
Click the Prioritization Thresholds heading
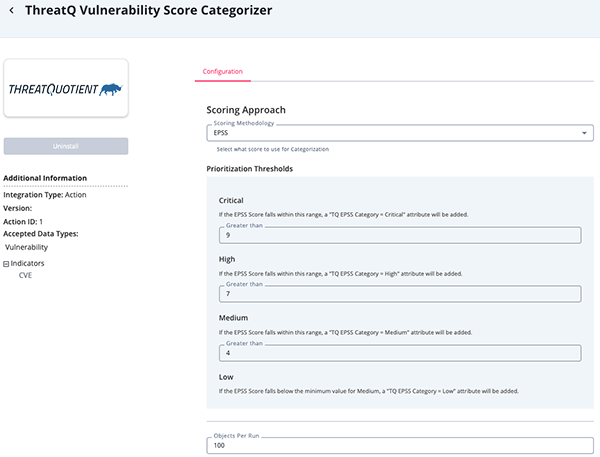point(249,169)
